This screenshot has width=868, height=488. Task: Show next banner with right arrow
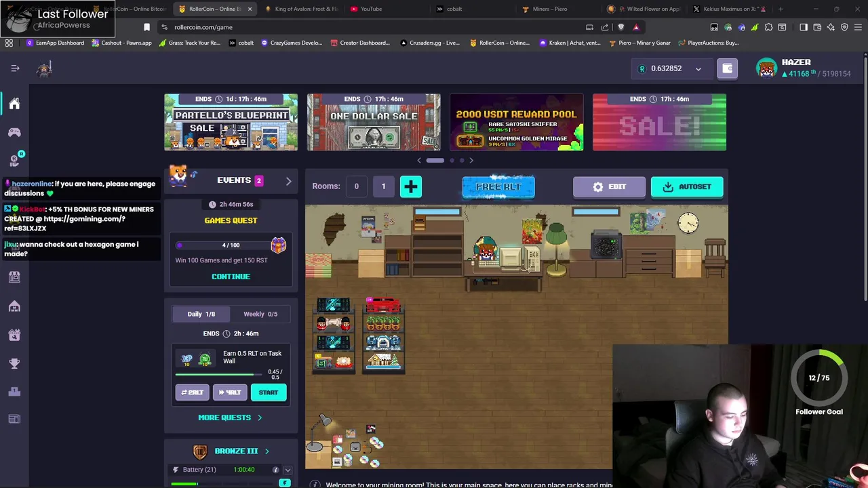471,161
